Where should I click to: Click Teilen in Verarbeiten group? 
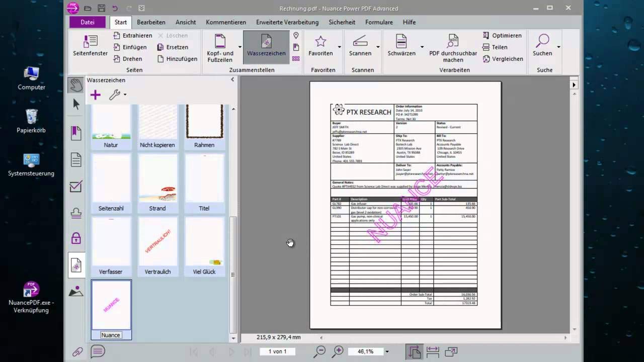[495, 47]
